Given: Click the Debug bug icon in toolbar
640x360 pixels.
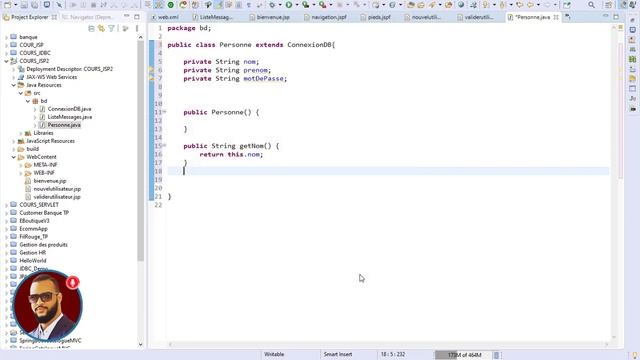Looking at the screenshot, I should 272,5.
